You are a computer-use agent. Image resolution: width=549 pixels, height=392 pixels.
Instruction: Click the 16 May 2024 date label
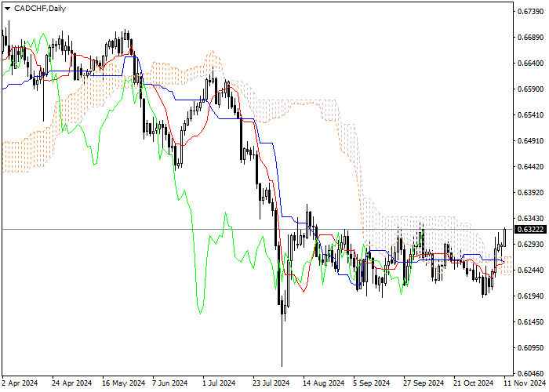click(124, 383)
